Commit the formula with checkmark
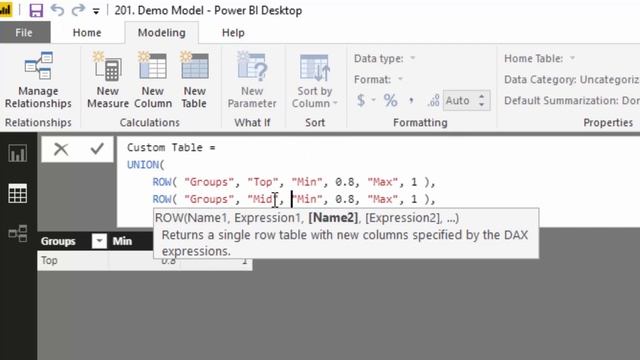The width and height of the screenshot is (640, 360). coord(97,149)
